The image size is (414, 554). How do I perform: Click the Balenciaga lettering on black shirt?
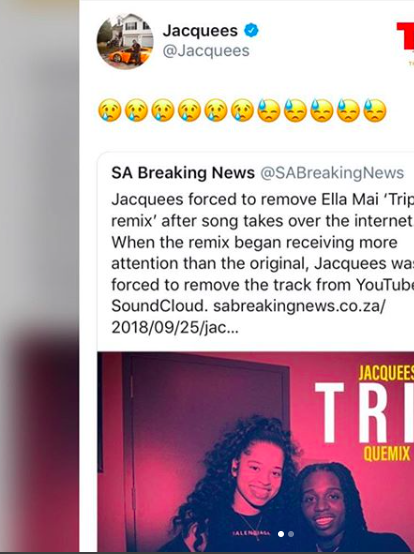pos(252,533)
